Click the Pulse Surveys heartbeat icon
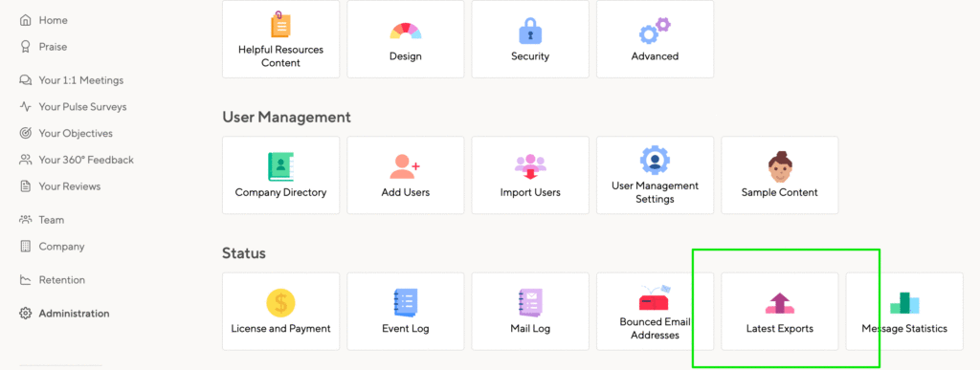This screenshot has height=370, width=980. click(26, 107)
